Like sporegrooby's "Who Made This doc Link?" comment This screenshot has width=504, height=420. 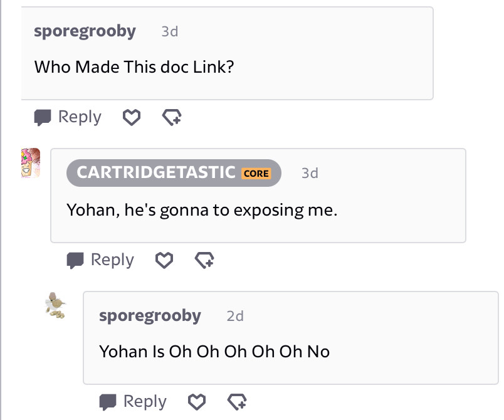tap(132, 117)
